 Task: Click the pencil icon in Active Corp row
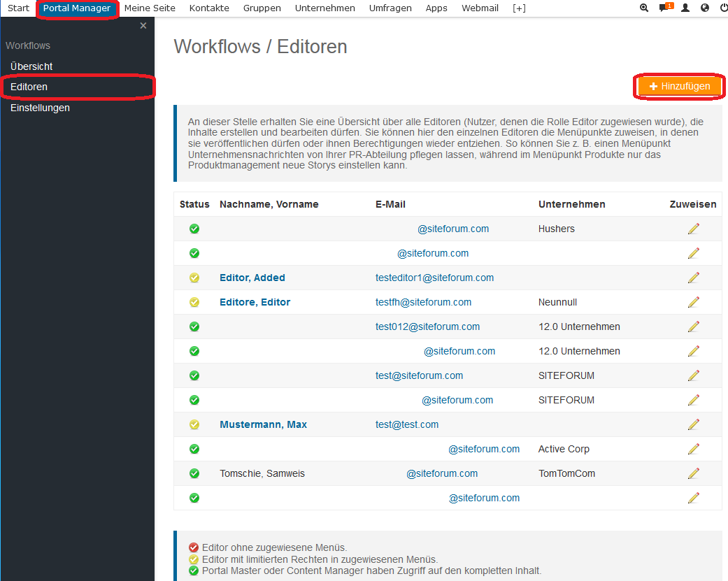pos(693,449)
